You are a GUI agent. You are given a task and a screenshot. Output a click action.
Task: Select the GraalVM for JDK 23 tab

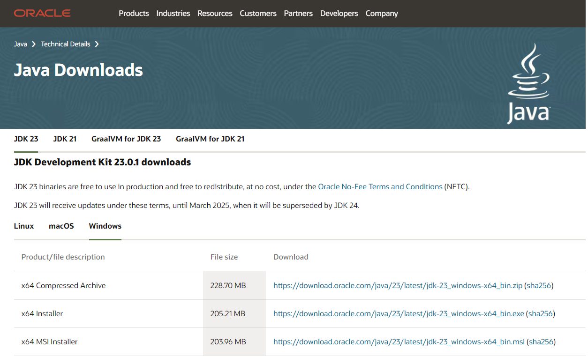(126, 139)
